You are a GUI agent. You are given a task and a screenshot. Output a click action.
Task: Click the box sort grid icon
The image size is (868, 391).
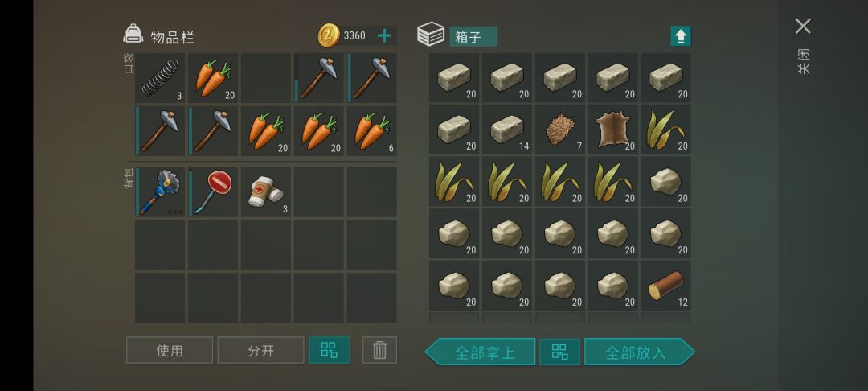(559, 352)
